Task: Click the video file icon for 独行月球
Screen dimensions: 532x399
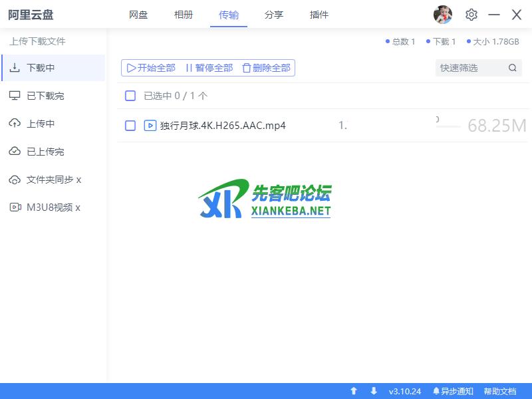Action: 150,126
